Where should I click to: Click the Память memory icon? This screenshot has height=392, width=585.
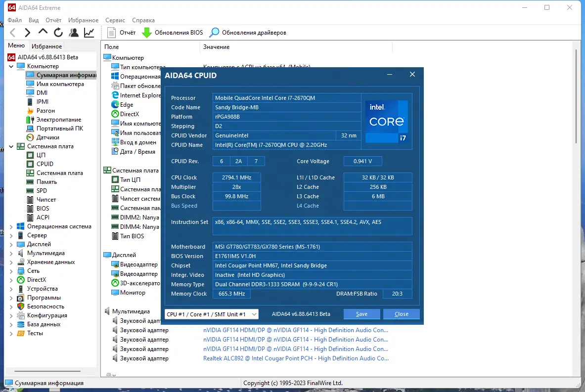point(30,182)
